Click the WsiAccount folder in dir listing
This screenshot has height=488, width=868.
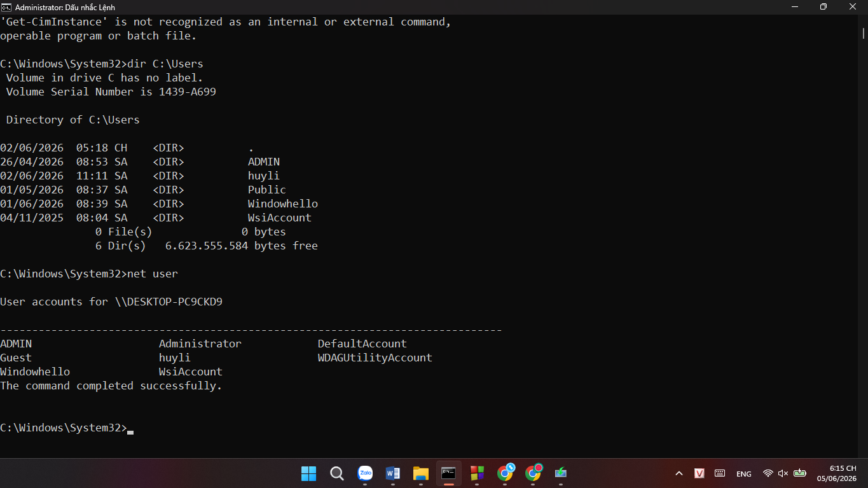point(280,218)
